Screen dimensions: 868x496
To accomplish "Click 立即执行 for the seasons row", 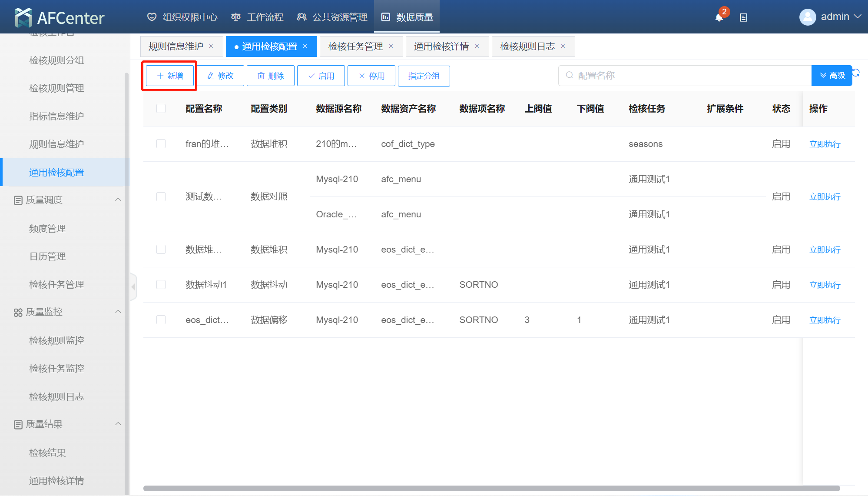I will (x=825, y=144).
